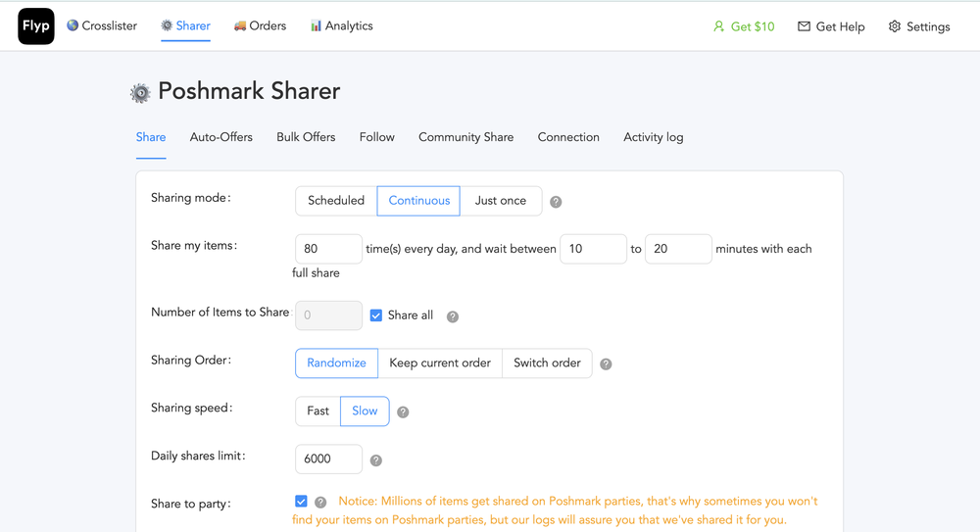The height and width of the screenshot is (532, 980).
Task: Click the 'time(s) every day, and wait between' text
Action: (462, 249)
